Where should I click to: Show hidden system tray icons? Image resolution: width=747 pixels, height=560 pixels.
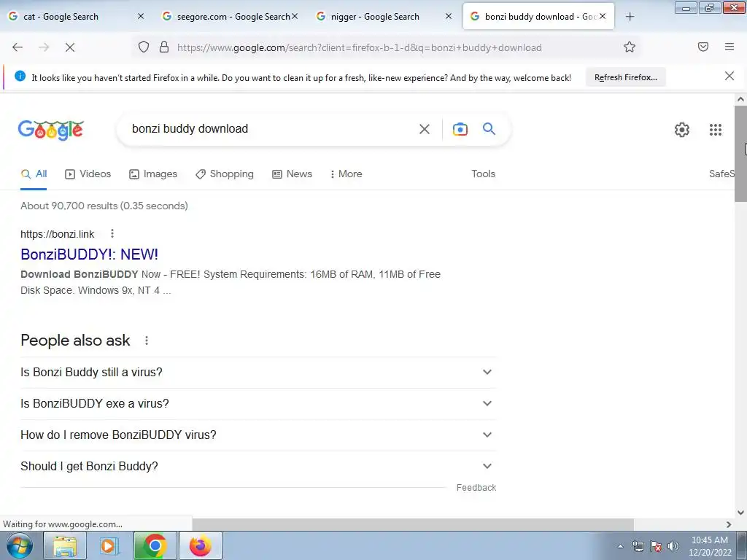click(620, 546)
